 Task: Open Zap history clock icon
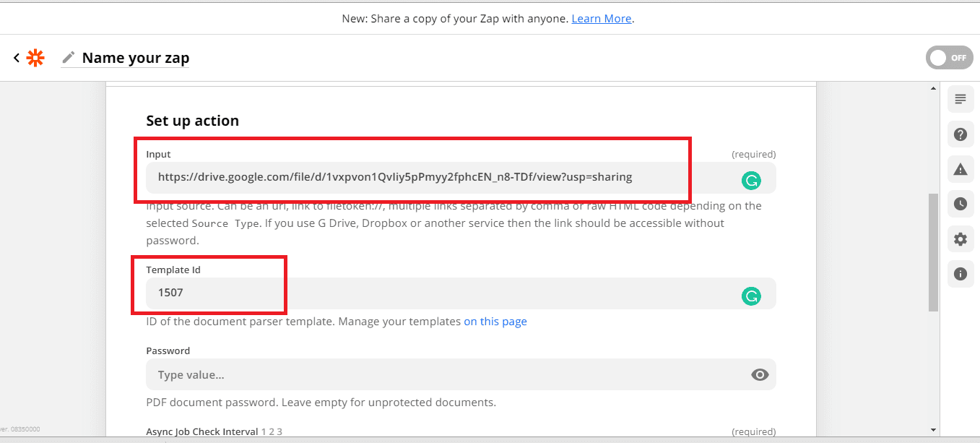(961, 204)
